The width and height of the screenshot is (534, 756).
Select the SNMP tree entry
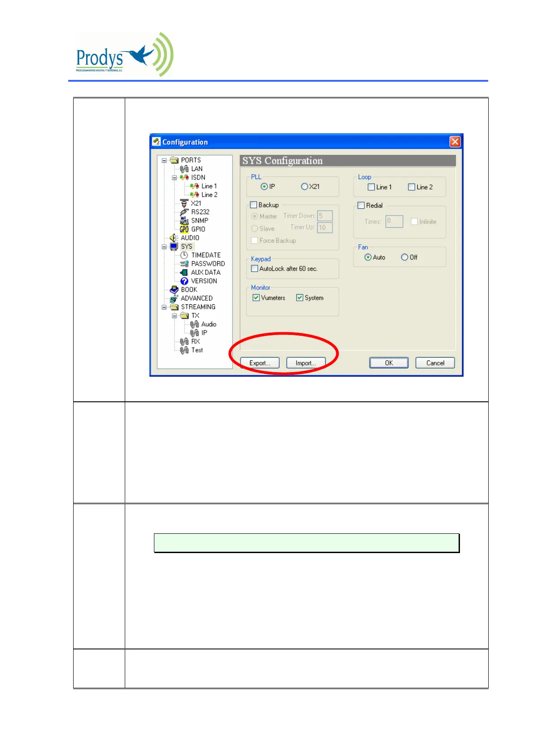tap(200, 220)
